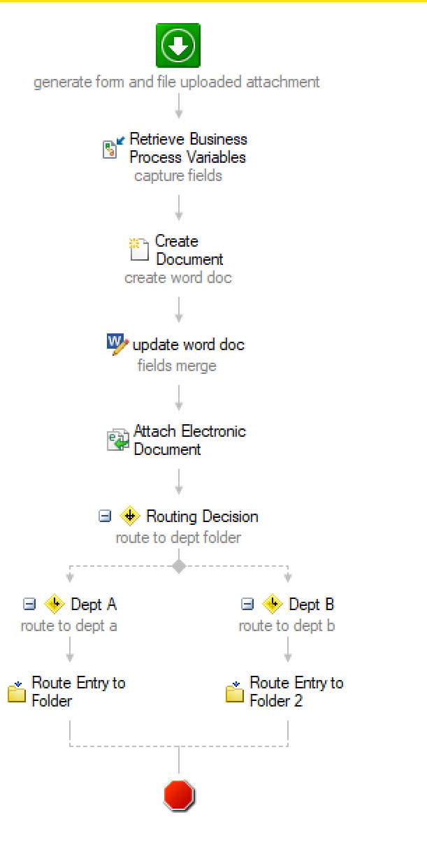Viewport: 427px width, 868px height.
Task: Select the Attach Electronic Document icon
Action: click(x=117, y=439)
